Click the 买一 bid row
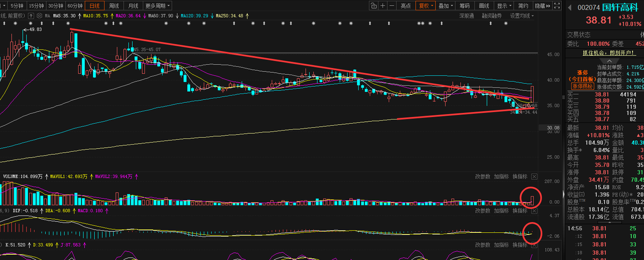This screenshot has width=644, height=260. [604, 94]
